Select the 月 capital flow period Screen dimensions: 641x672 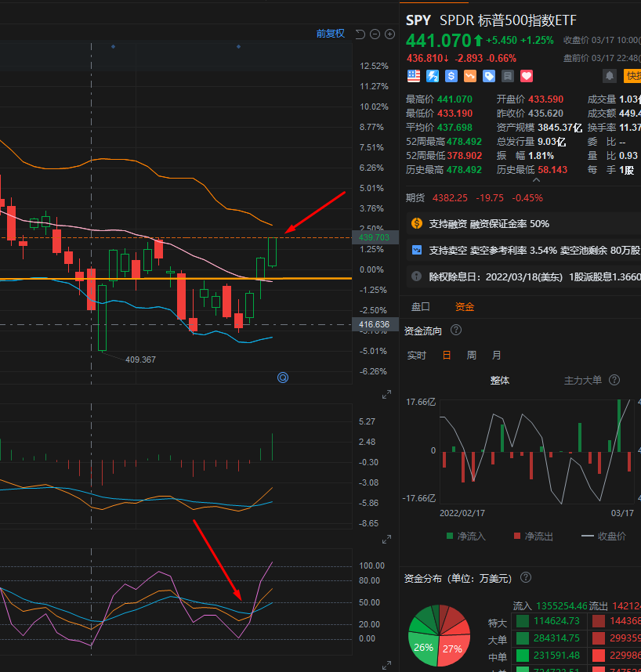496,356
